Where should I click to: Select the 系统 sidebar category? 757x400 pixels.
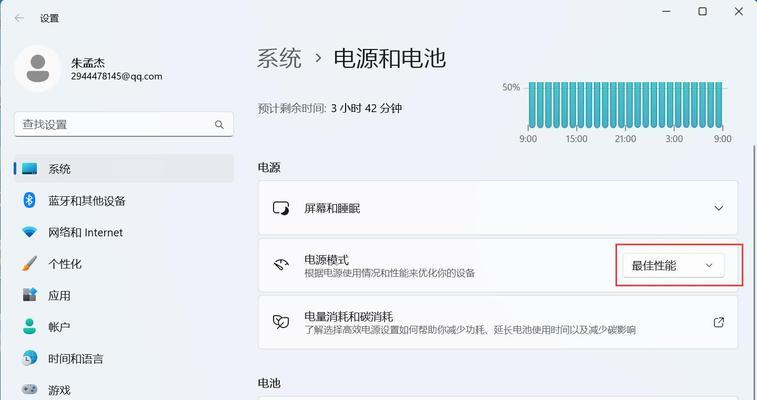tap(124, 169)
